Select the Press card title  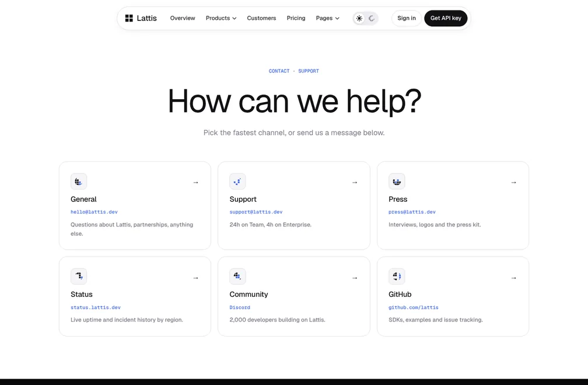pyautogui.click(x=398, y=199)
